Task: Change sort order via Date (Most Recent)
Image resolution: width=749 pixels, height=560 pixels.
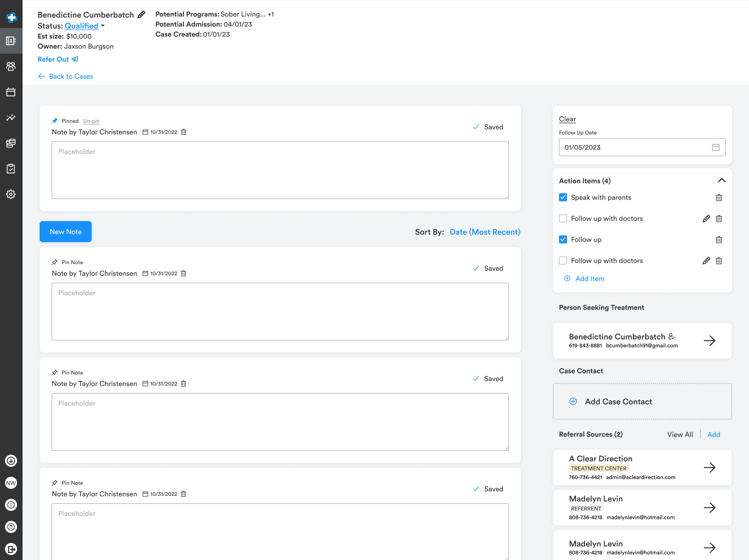Action: [484, 232]
